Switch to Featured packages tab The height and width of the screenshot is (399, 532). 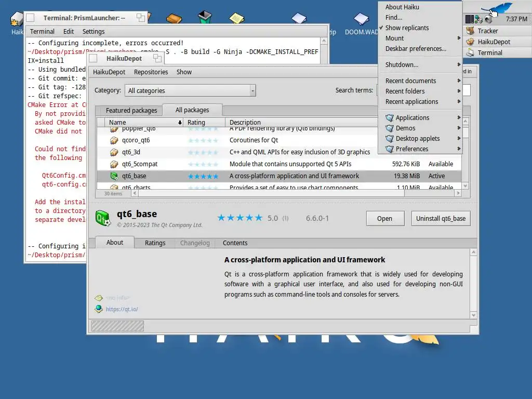click(x=131, y=110)
